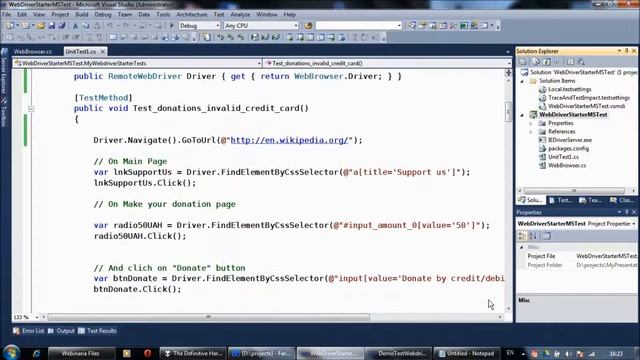Click View Class Diagram icon in Solution Explorer
Screen dimensions: 640x360
[x=581, y=62]
